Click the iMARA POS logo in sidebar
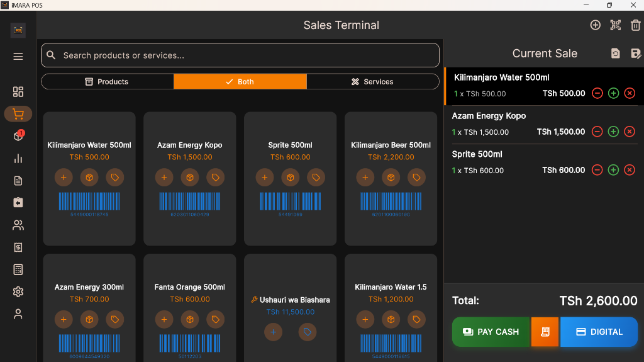 (18, 30)
